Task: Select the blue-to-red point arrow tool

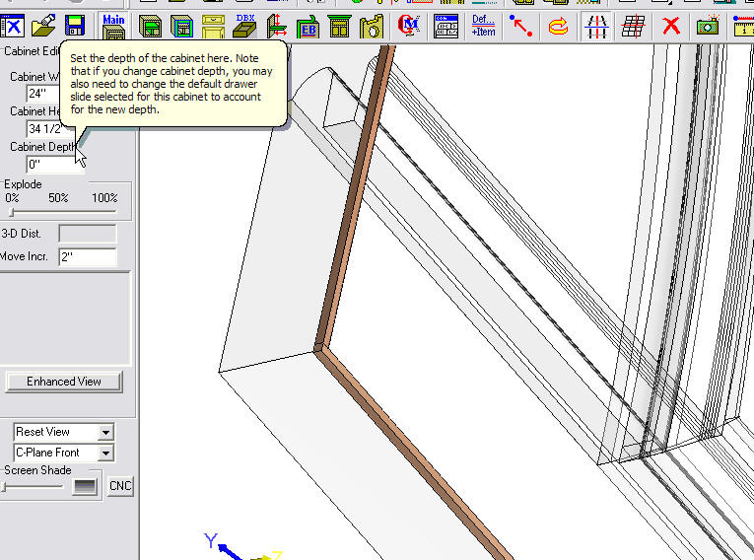Action: [x=520, y=26]
